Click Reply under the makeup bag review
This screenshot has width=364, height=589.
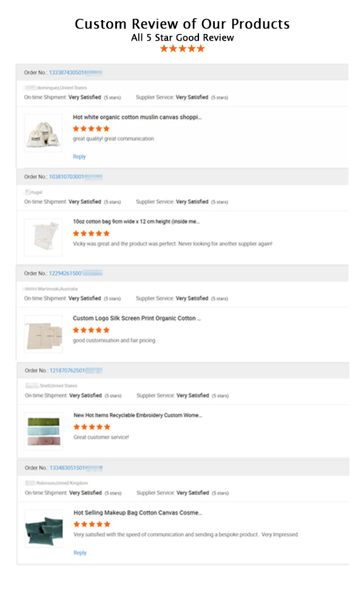point(80,553)
